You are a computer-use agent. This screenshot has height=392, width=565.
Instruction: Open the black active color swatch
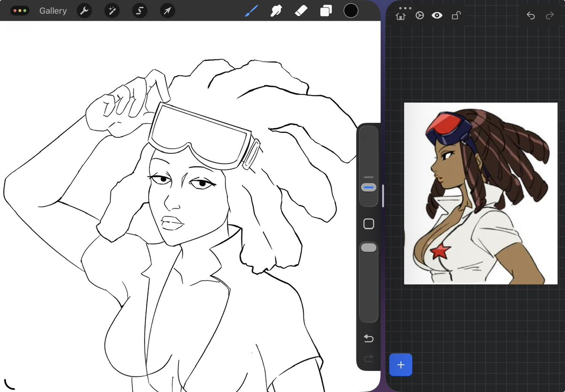pos(351,10)
